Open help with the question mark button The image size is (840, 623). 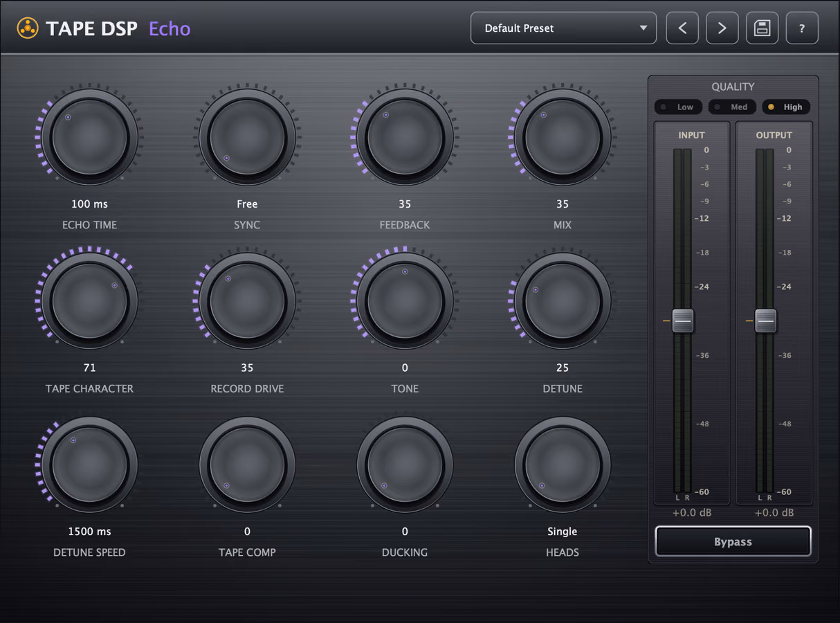tap(802, 28)
